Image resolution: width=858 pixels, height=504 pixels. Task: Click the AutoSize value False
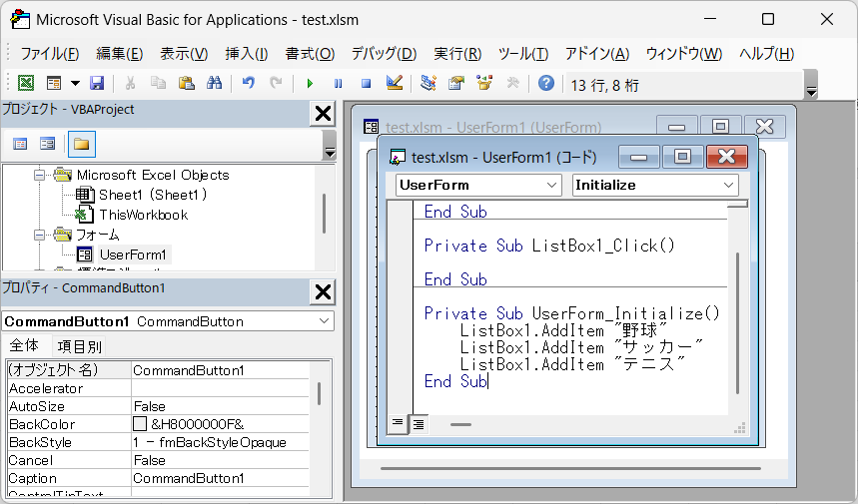(x=220, y=406)
